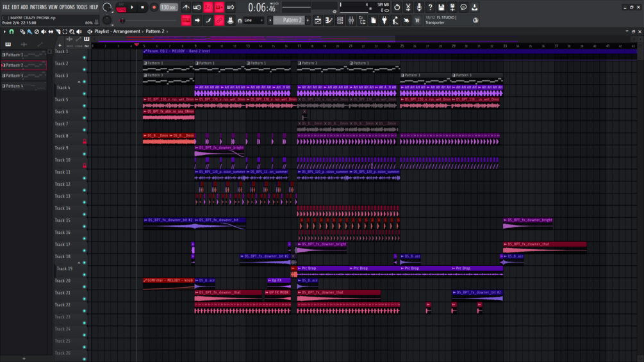Stop playback
This screenshot has height=362, width=644.
pos(142,8)
